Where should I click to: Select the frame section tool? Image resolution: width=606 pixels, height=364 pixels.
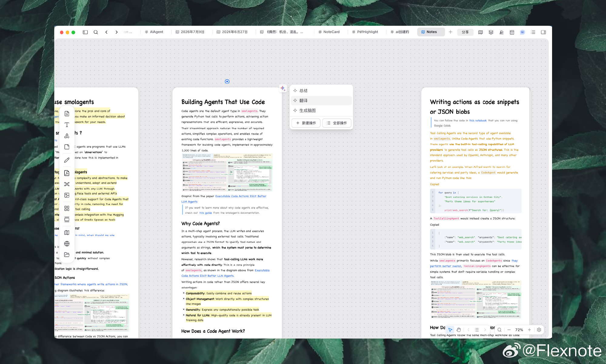pos(67,219)
